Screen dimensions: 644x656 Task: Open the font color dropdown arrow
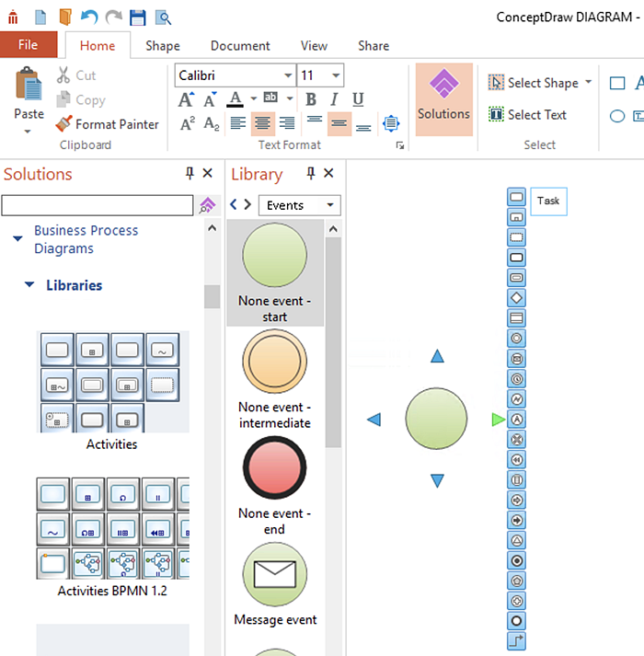[254, 99]
